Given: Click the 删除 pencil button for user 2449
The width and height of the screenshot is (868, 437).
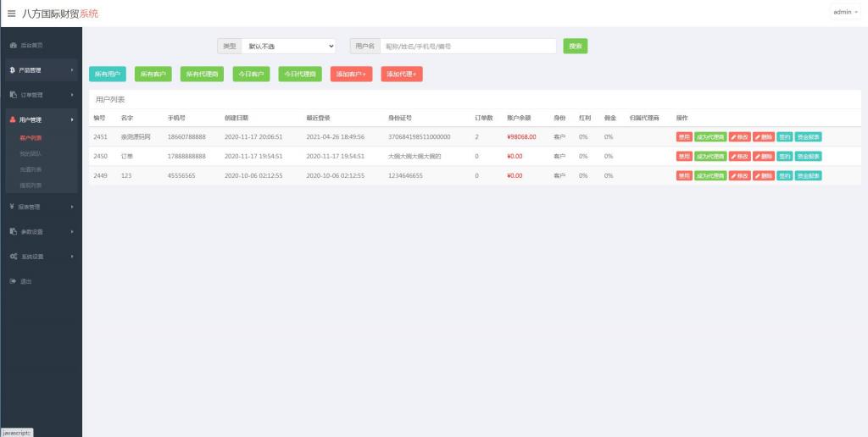Looking at the screenshot, I should 763,175.
